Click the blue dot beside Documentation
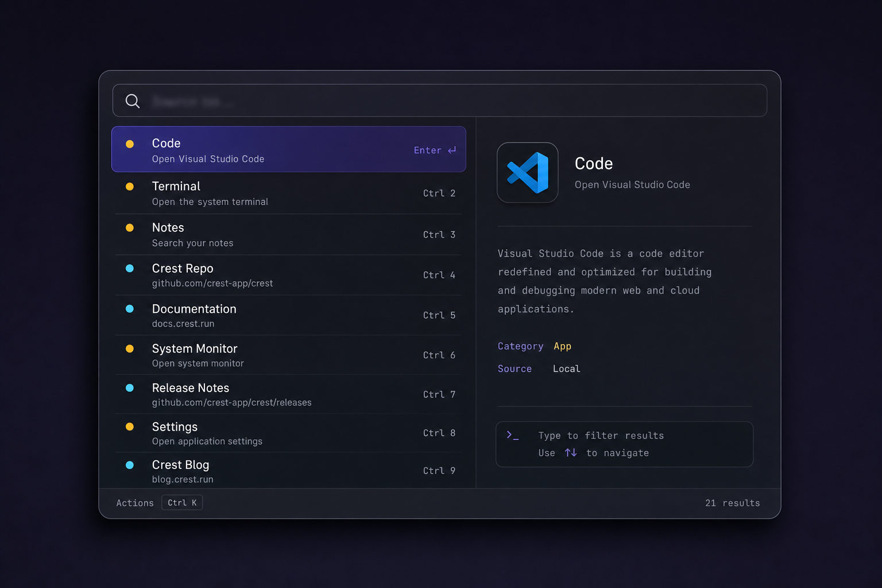The height and width of the screenshot is (588, 882). point(130,309)
